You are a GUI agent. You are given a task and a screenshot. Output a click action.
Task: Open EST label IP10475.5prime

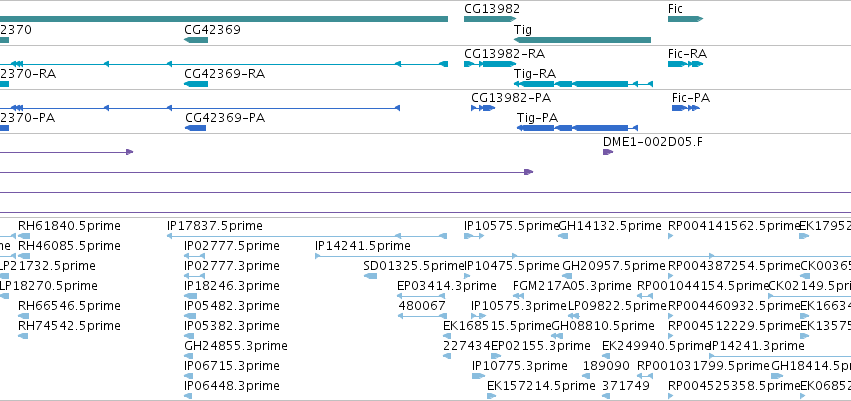(512, 266)
